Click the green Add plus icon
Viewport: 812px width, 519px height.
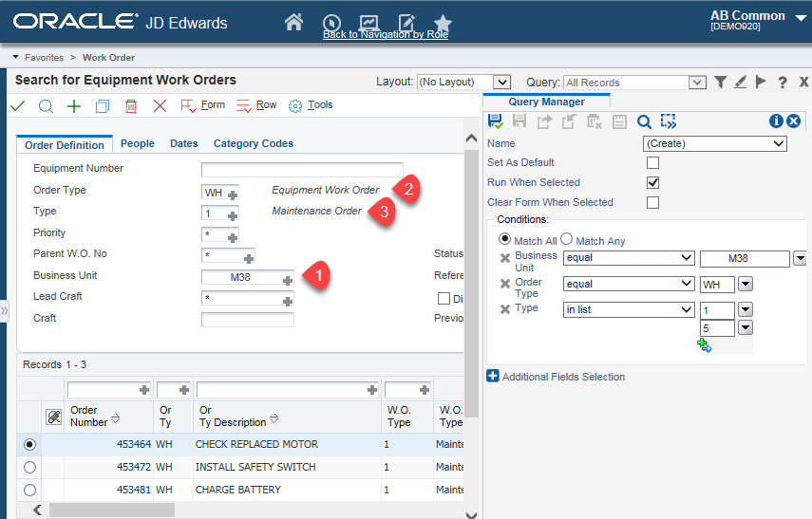[74, 106]
